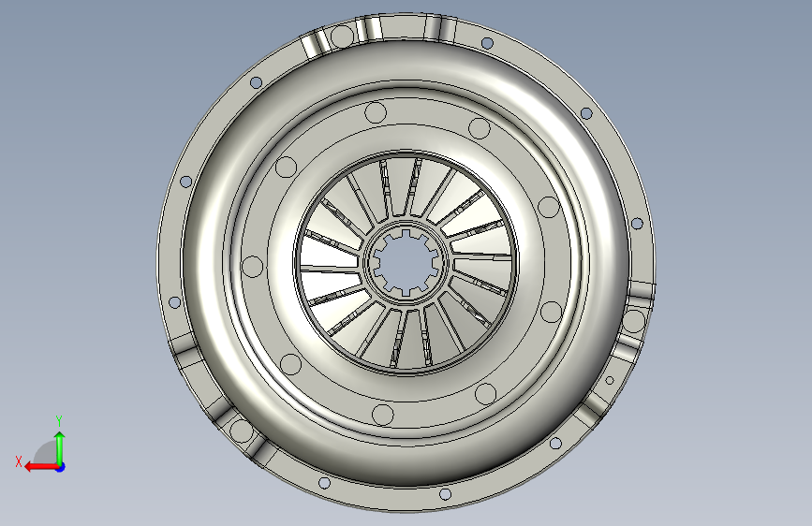The height and width of the screenshot is (526, 812).
Task: Click the blue Z axis dot of the triad
Action: (x=61, y=467)
